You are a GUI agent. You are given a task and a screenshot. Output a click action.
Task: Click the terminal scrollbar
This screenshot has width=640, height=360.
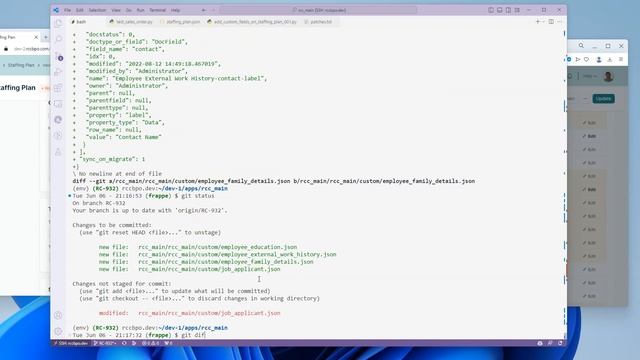click(x=565, y=184)
